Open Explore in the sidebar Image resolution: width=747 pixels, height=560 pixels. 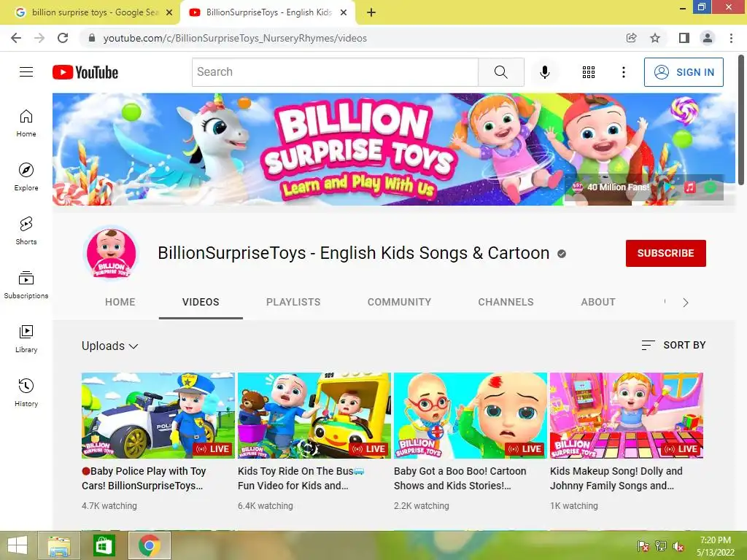pos(26,176)
